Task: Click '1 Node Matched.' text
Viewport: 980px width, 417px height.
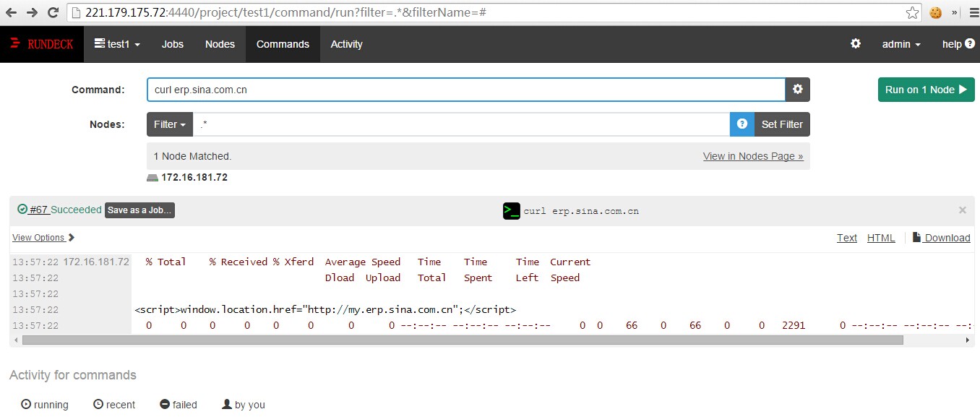Action: pyautogui.click(x=192, y=156)
